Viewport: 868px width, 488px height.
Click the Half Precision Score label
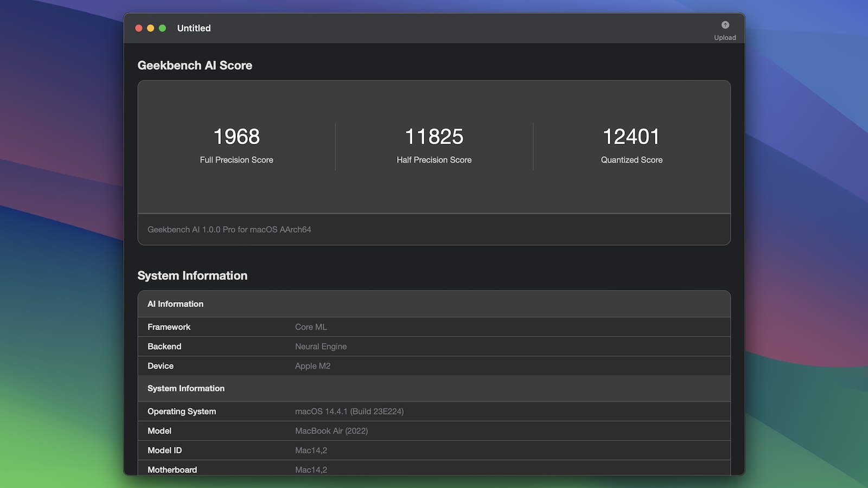434,160
